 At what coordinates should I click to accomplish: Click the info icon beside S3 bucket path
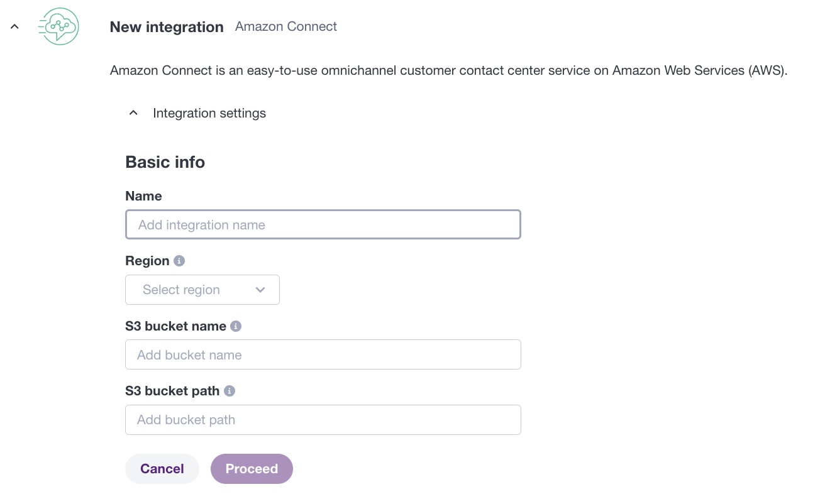click(230, 391)
